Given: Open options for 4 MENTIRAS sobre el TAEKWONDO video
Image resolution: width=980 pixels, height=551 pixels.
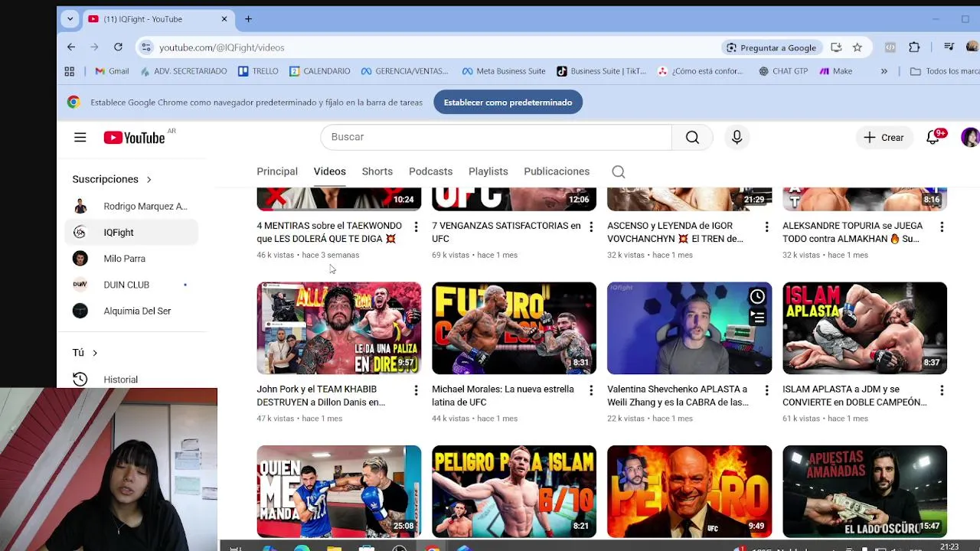Looking at the screenshot, I should 416,227.
